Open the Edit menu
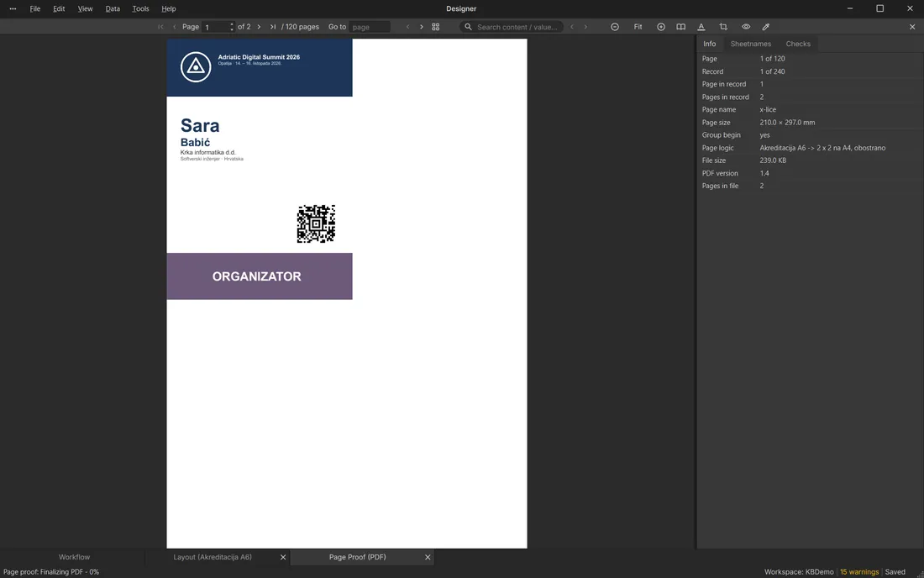Viewport: 924px width, 578px height. point(59,9)
